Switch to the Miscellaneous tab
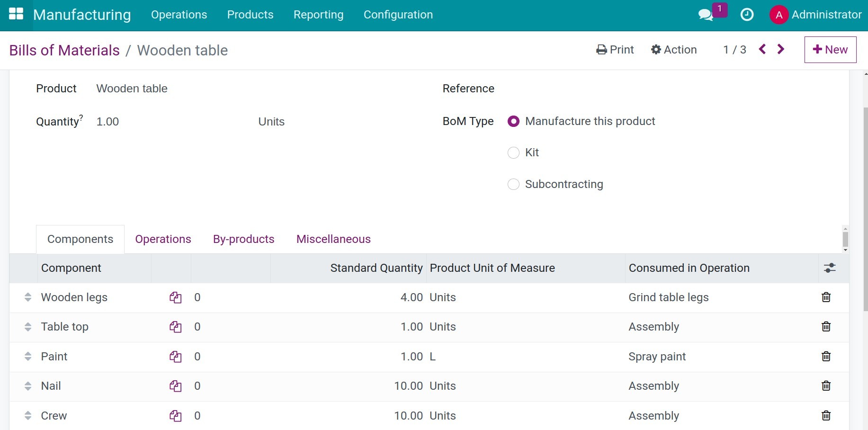The width and height of the screenshot is (868, 430). (x=333, y=239)
